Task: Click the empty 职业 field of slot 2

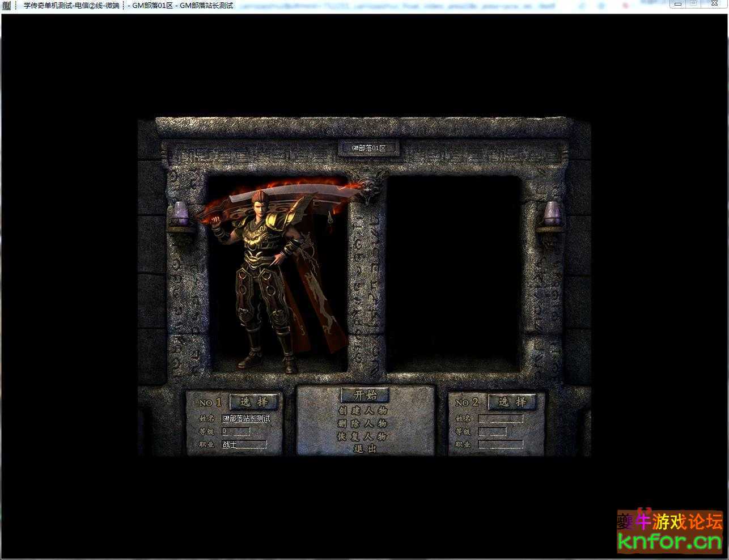Action: pyautogui.click(x=501, y=444)
